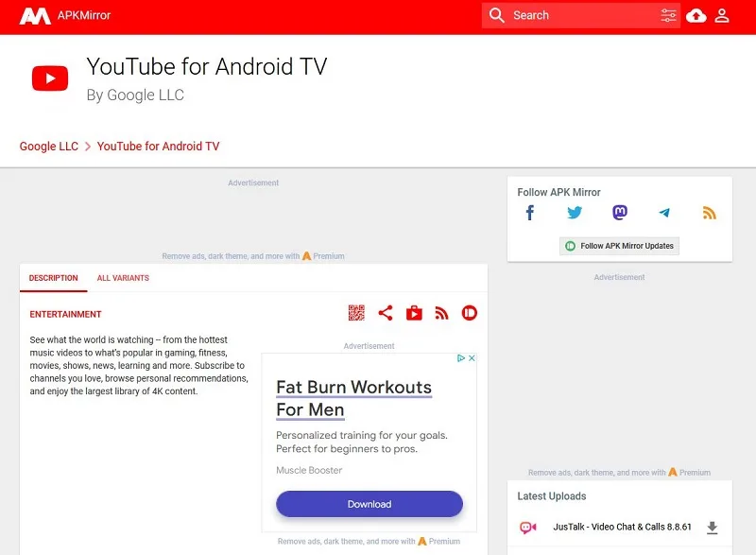The width and height of the screenshot is (756, 555).
Task: Click the Pushbullet circle icon
Action: click(x=469, y=313)
